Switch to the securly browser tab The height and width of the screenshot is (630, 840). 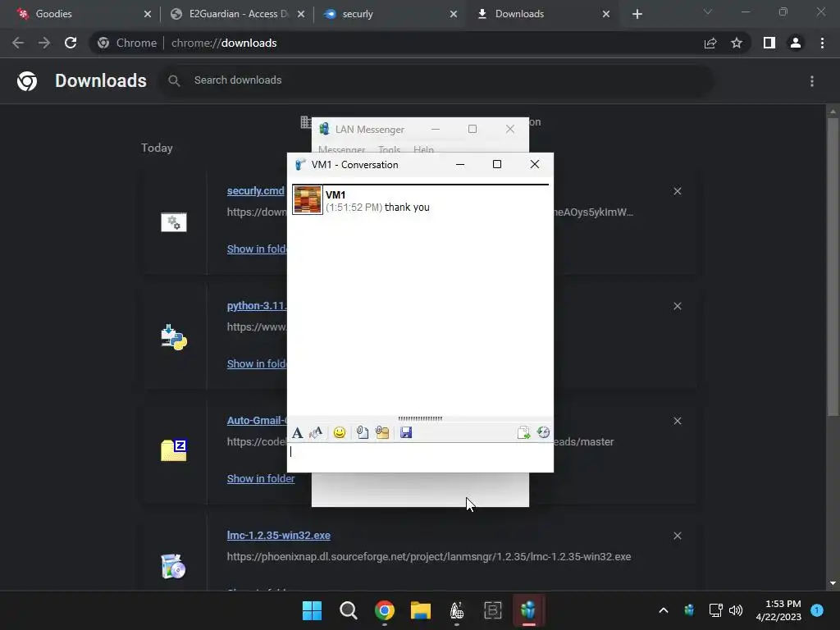(388, 14)
